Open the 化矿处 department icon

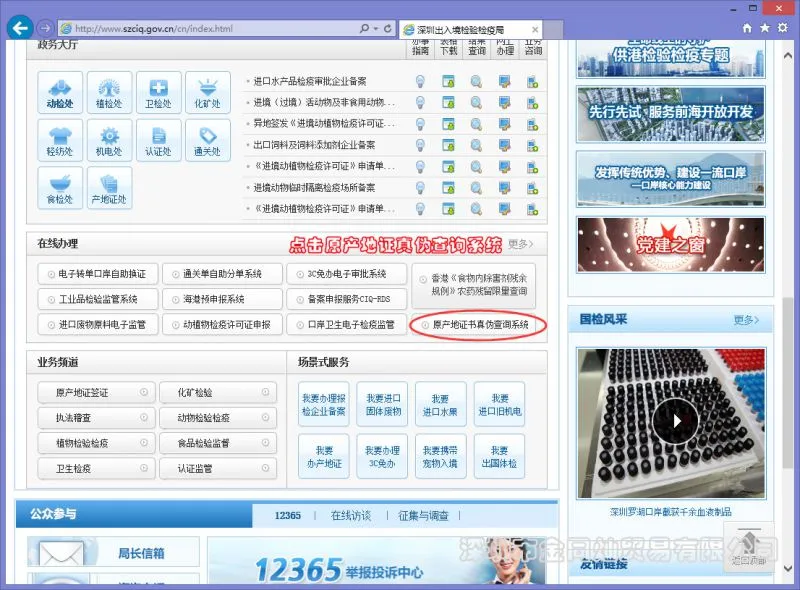(x=208, y=92)
